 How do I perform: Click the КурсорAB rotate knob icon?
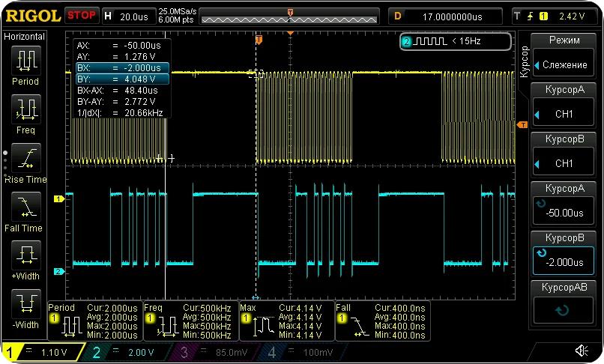click(563, 310)
